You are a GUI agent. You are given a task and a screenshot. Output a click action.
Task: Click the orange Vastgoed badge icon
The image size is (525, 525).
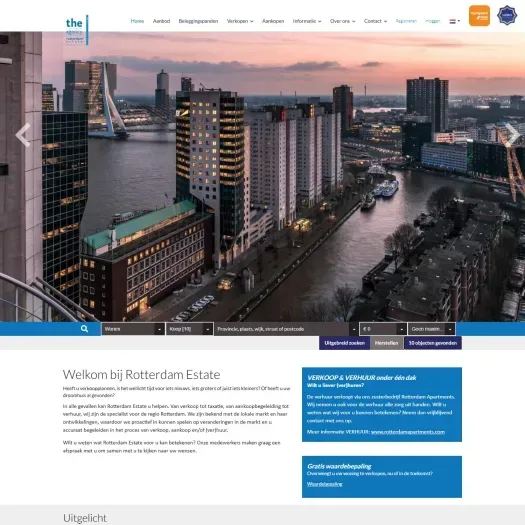[479, 15]
